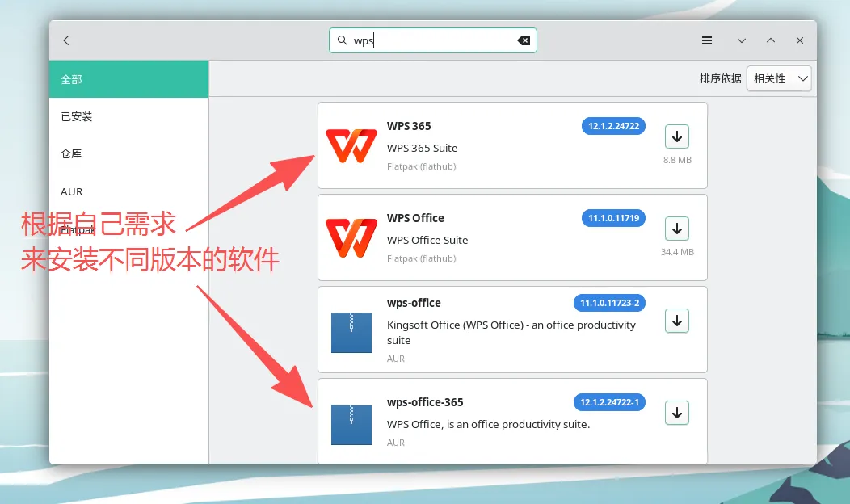Click the wps-office-365 package archive icon
This screenshot has width=850, height=504.
coord(351,424)
